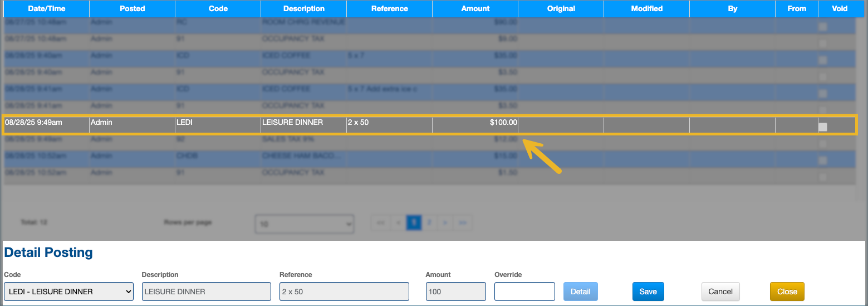Image resolution: width=868 pixels, height=306 pixels.
Task: Click the Void column header
Action: tap(839, 8)
